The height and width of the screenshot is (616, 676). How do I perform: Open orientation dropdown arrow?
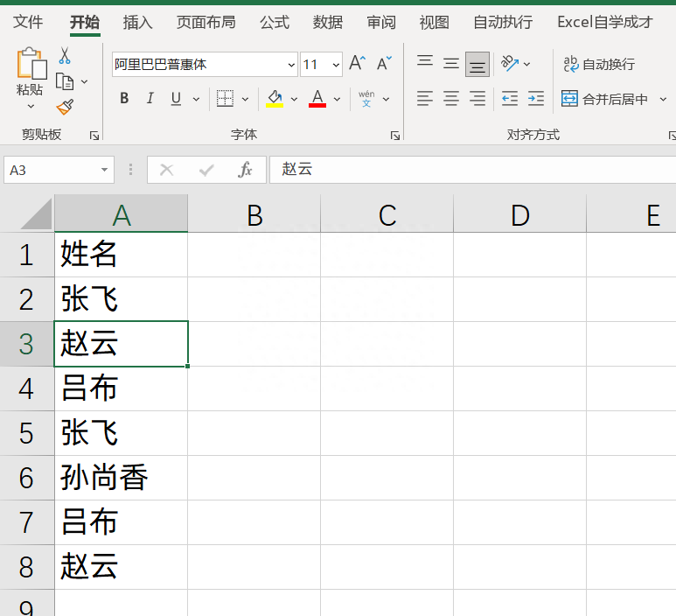pos(526,64)
